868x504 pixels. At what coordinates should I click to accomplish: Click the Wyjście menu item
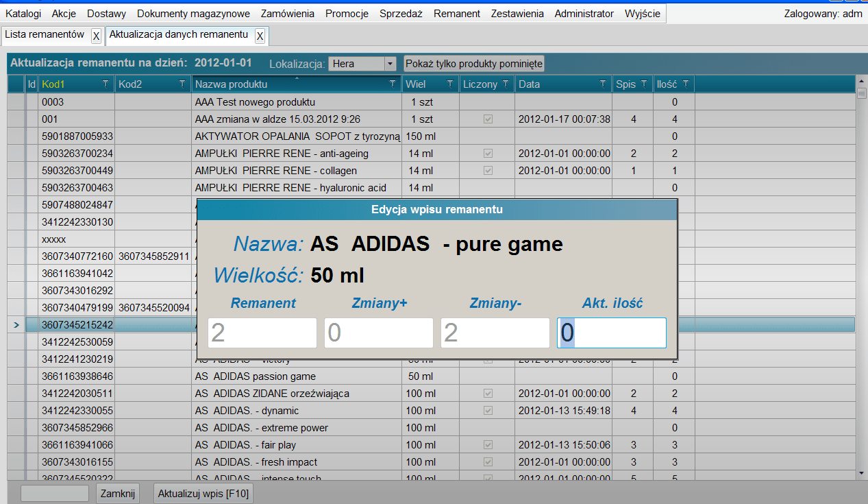tap(643, 14)
